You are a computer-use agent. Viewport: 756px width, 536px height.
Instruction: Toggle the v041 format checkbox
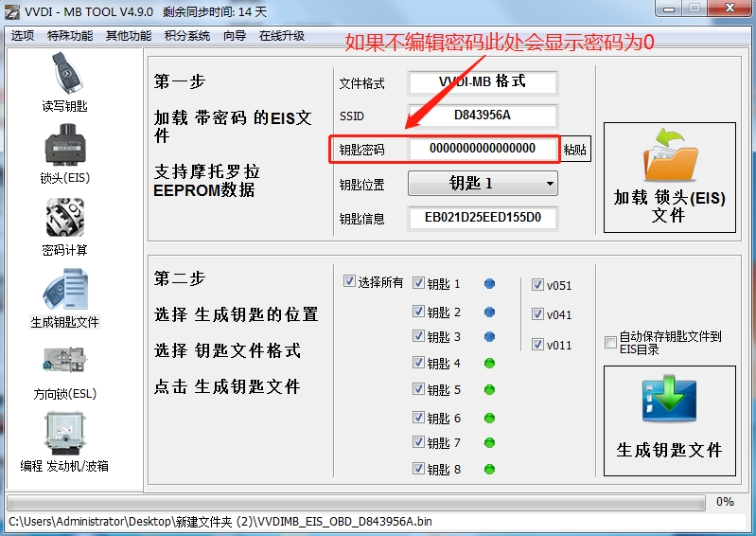pos(537,314)
